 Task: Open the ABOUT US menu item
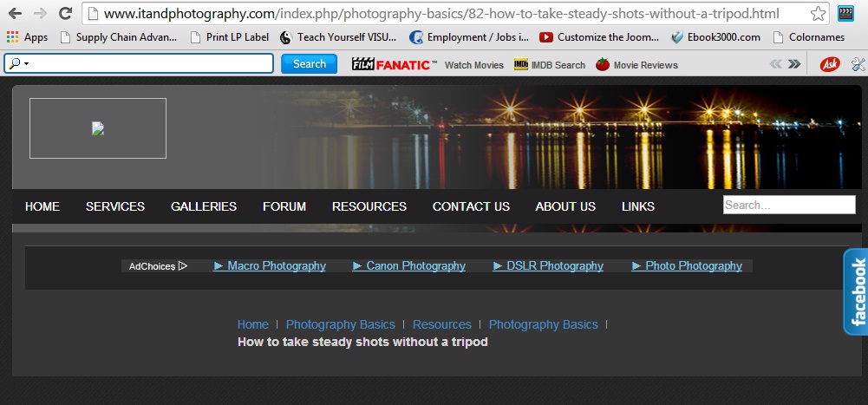565,206
